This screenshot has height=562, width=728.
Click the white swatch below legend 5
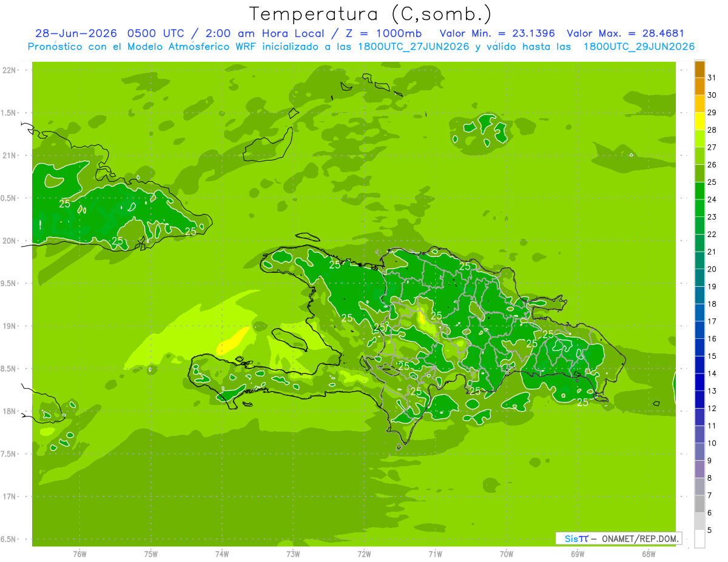699,538
